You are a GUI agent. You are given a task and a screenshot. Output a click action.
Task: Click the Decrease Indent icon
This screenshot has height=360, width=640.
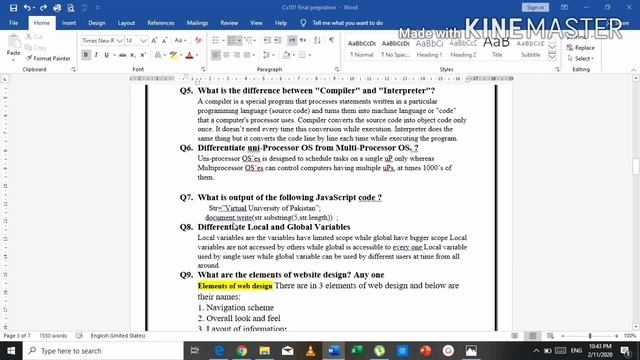(x=267, y=40)
